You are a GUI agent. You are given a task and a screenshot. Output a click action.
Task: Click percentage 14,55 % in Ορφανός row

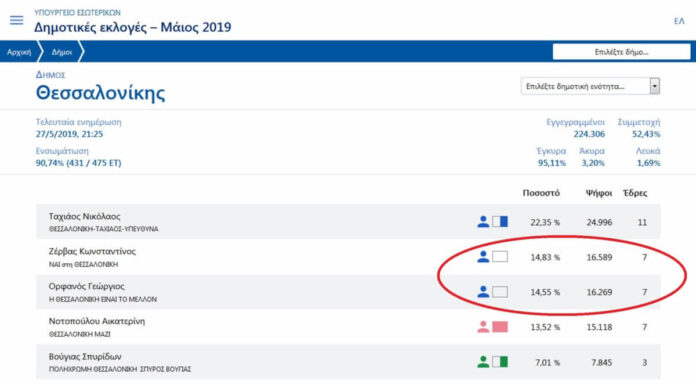(545, 293)
